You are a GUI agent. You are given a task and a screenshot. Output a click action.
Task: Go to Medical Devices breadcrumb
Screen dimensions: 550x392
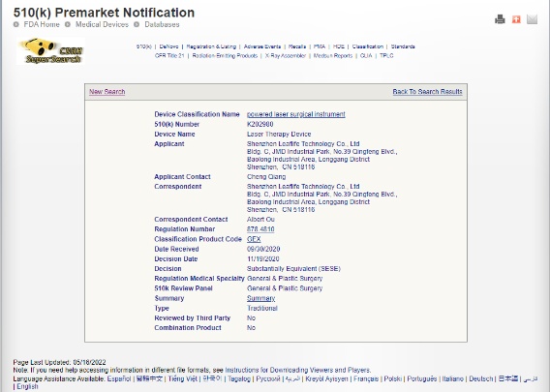[102, 24]
